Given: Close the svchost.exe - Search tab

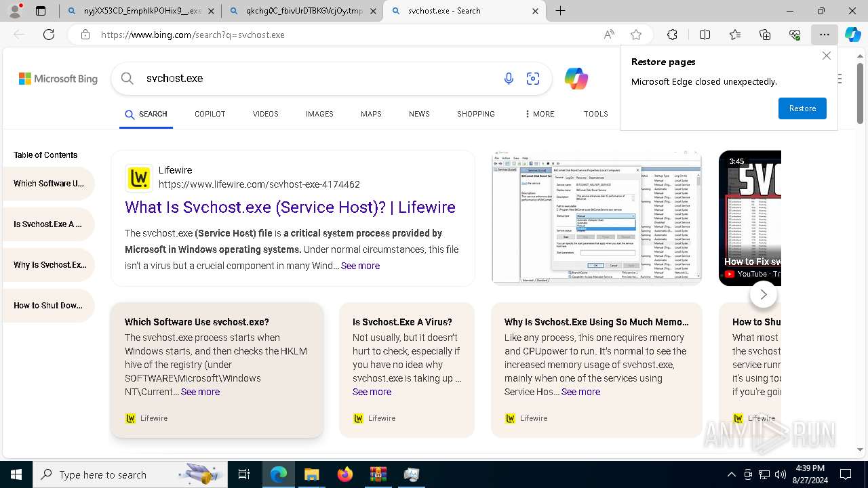Looking at the screenshot, I should 536,11.
